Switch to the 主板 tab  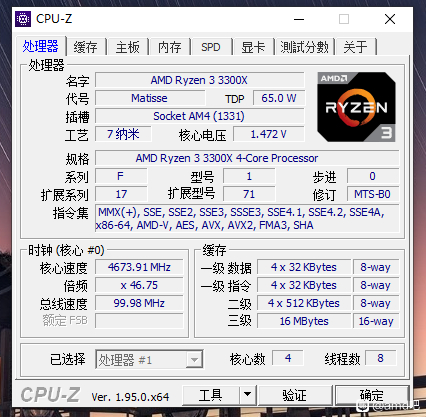click(x=128, y=47)
